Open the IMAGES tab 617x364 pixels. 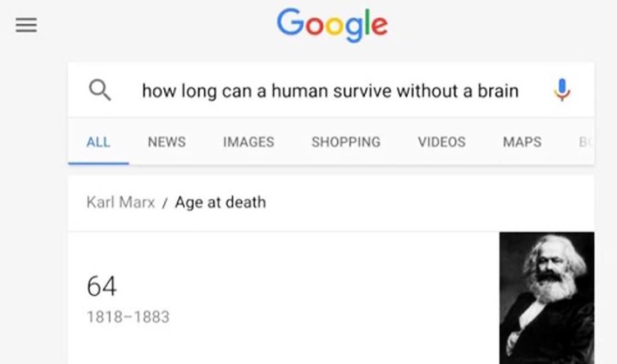click(248, 142)
